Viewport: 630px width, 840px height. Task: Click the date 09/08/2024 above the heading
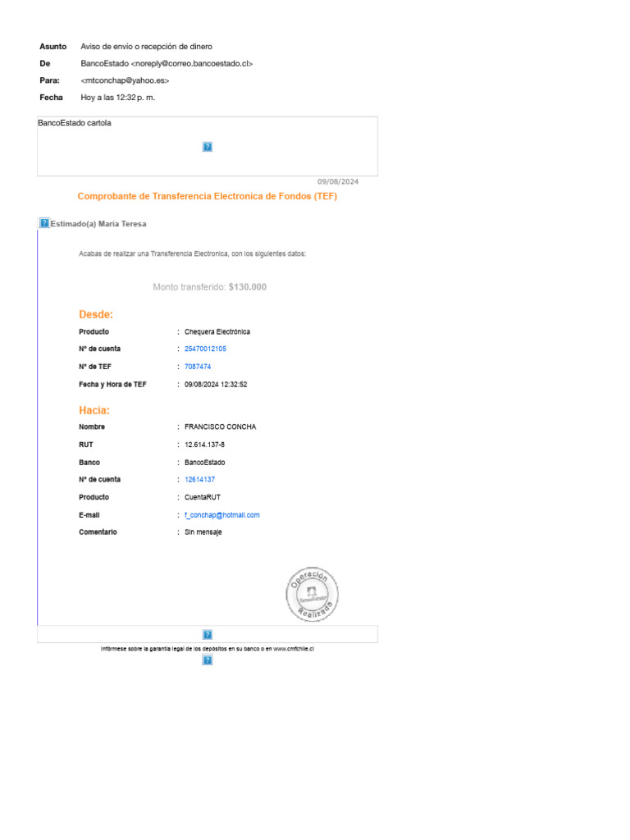click(x=338, y=181)
